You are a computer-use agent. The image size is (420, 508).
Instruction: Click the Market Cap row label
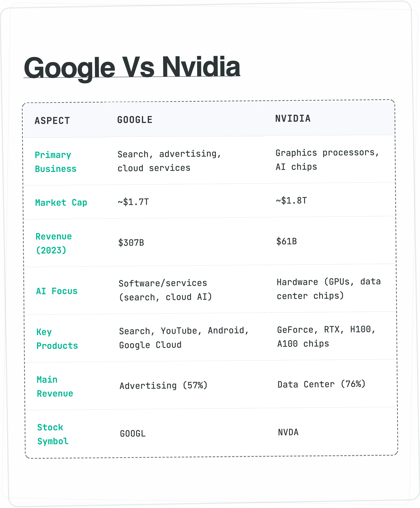point(61,202)
